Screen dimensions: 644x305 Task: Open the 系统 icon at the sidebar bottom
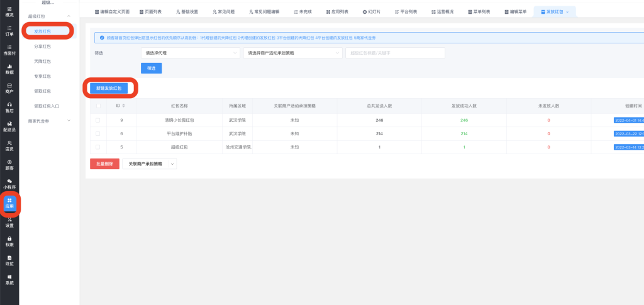click(x=9, y=279)
